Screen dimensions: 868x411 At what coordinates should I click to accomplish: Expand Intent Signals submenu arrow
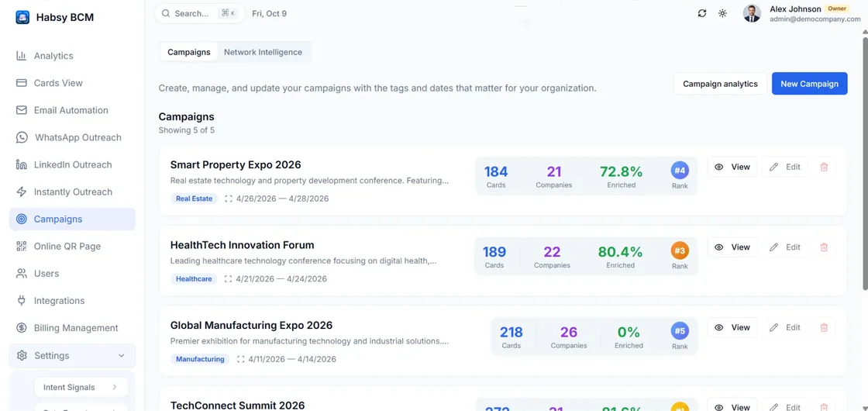tap(115, 387)
